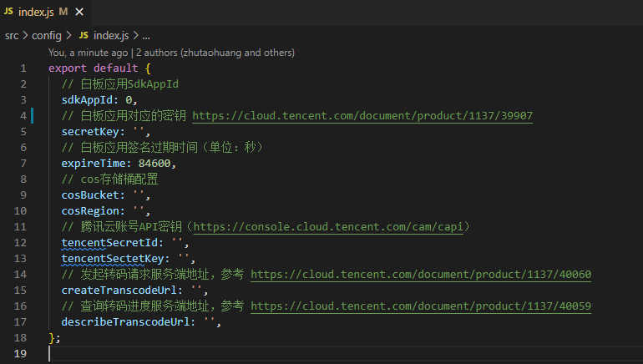
Task: Click the modified-line indicator beside line 4
Action: tap(32, 116)
